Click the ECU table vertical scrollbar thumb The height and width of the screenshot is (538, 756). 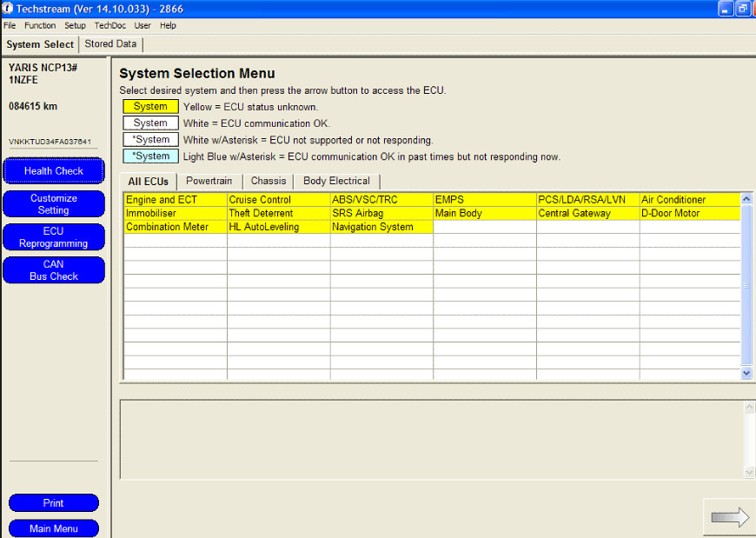tap(746, 285)
